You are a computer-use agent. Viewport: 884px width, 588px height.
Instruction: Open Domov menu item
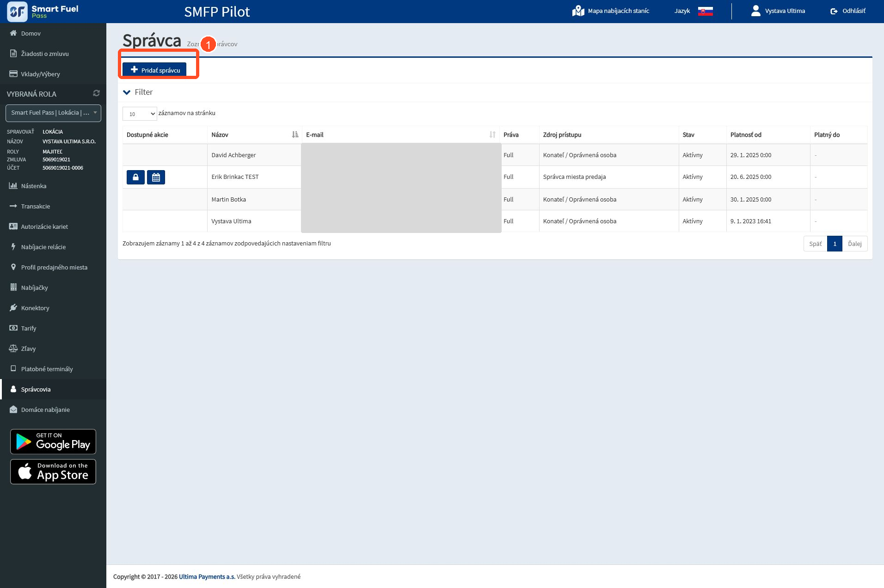(x=53, y=33)
